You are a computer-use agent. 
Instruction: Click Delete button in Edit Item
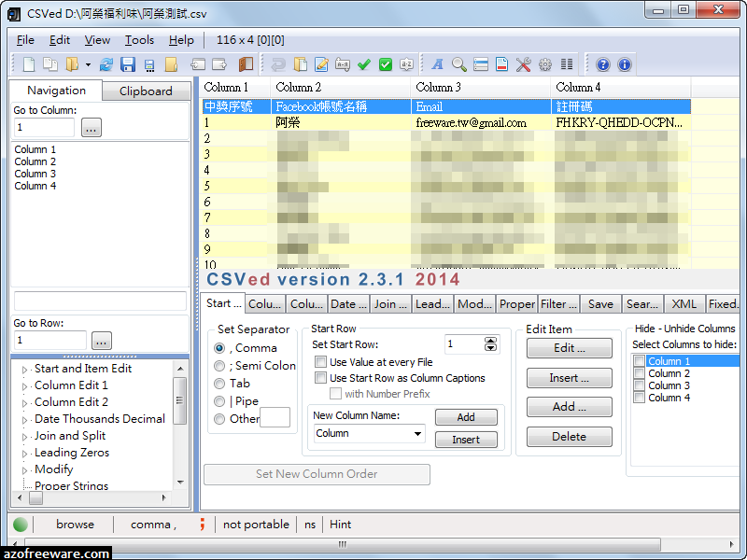tap(570, 437)
